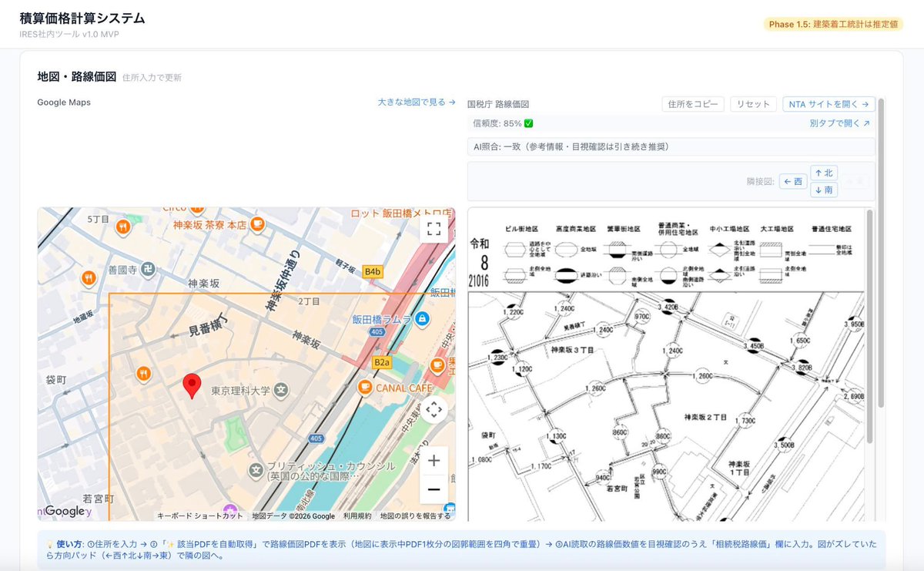Select the 飯田橋ラムラ shopping marker
Image resolution: width=924 pixels, height=571 pixels.
click(x=421, y=319)
